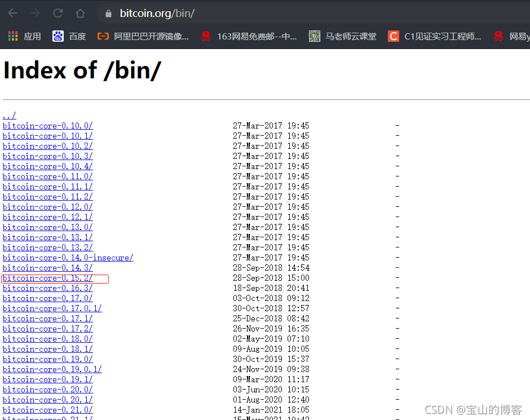Viewport: 530px width, 420px height.
Task: Open the 阿里巴巴开源镜像 bookmark
Action: 143,36
